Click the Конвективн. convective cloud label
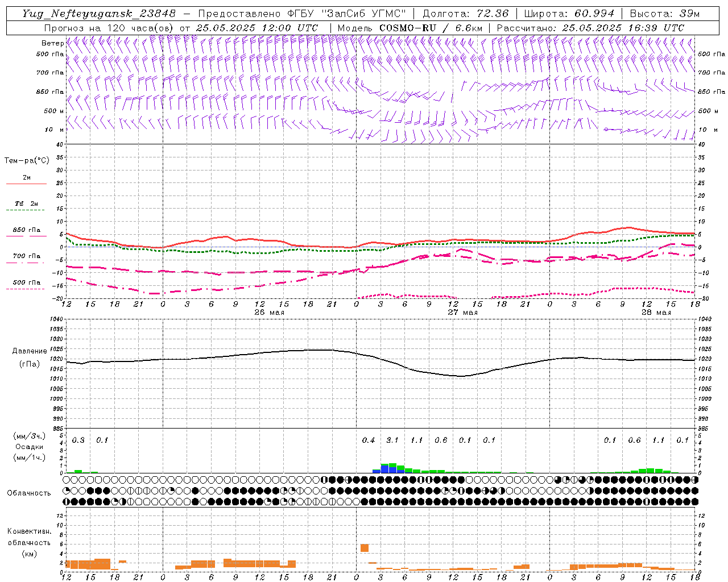Image resolution: width=728 pixels, height=582 pixels. tap(29, 531)
